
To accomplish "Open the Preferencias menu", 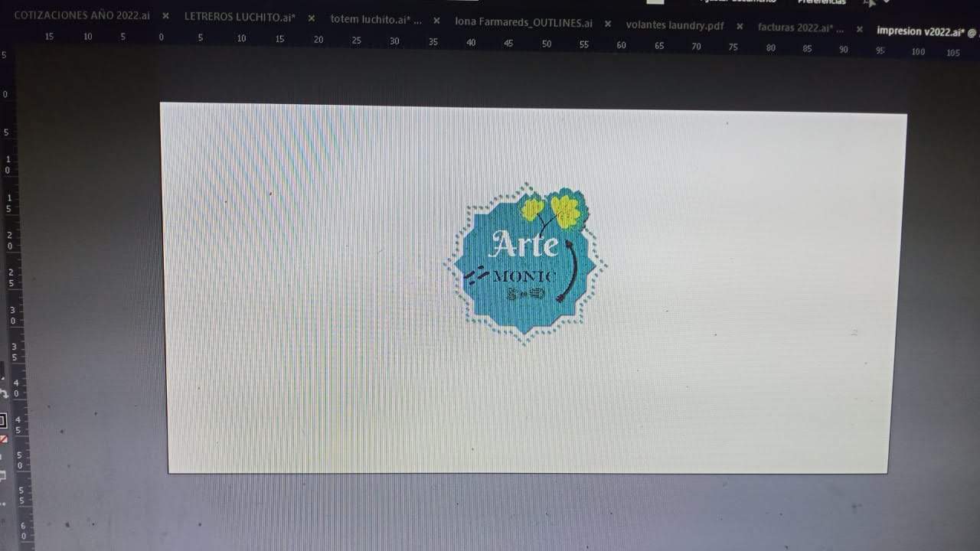I will click(x=822, y=2).
